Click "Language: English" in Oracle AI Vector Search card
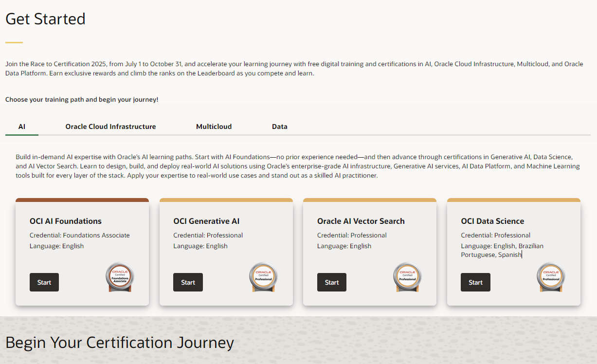The height and width of the screenshot is (364, 597). (344, 246)
